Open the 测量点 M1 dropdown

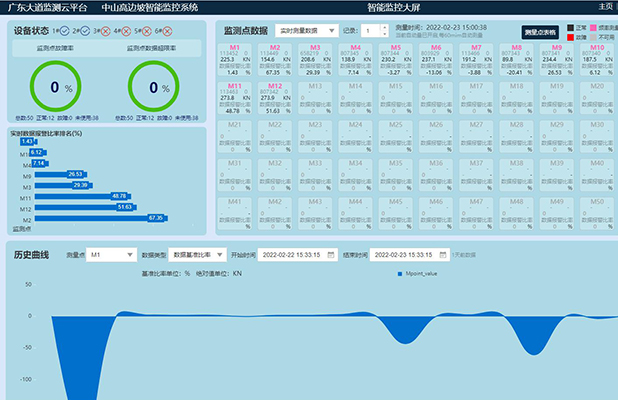click(x=111, y=255)
